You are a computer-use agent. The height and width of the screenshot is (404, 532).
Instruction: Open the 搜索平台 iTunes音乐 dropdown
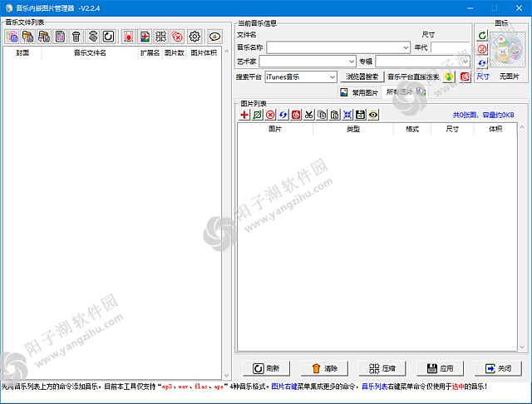click(332, 77)
